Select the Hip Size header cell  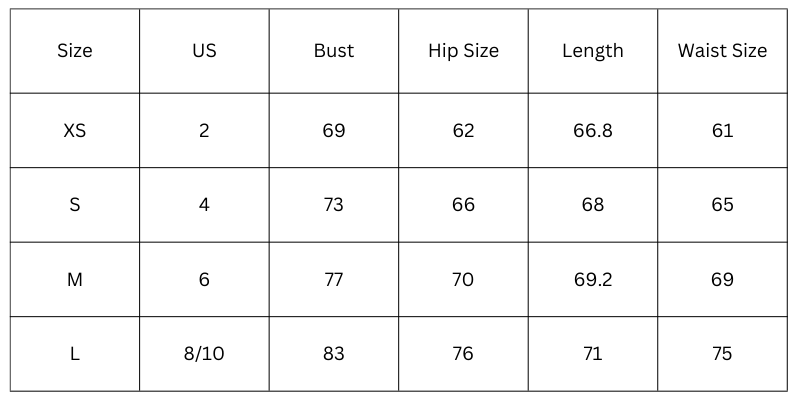click(463, 51)
